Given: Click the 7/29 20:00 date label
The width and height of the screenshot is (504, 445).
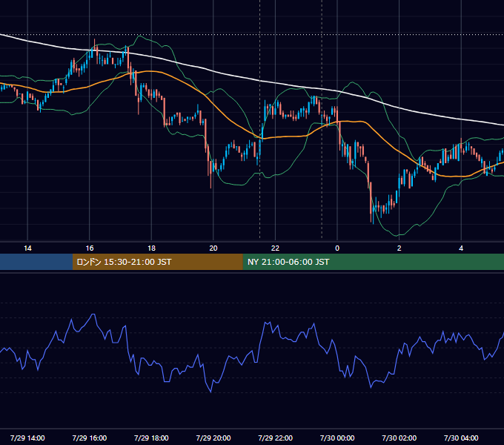Looking at the screenshot, I should (213, 438).
